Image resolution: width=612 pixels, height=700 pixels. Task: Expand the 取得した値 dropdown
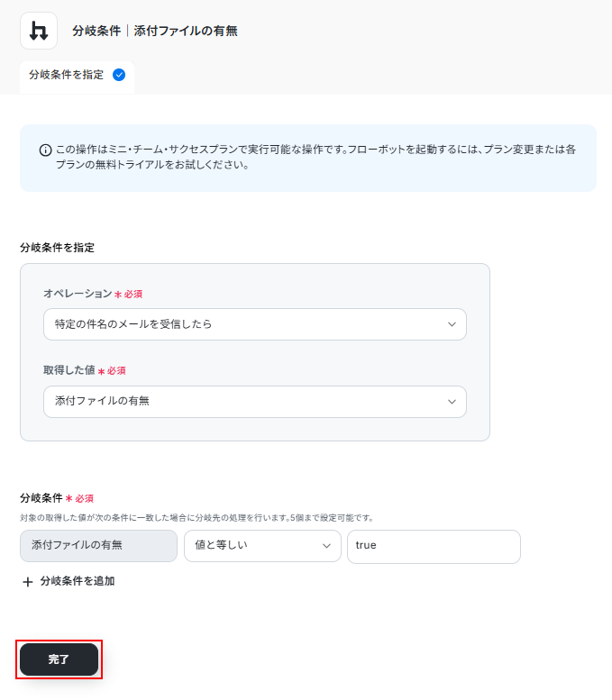[254, 402]
